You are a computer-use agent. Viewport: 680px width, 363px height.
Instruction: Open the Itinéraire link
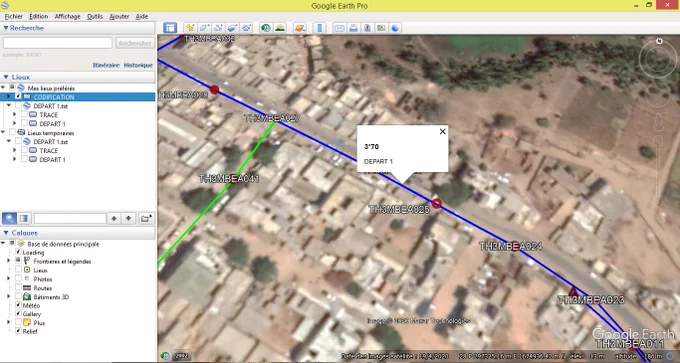(x=106, y=65)
